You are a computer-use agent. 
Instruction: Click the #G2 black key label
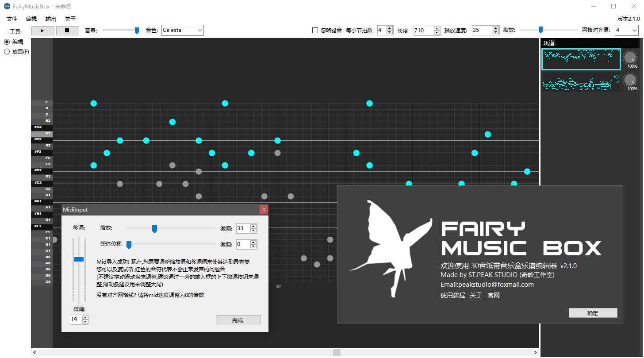pos(42,139)
